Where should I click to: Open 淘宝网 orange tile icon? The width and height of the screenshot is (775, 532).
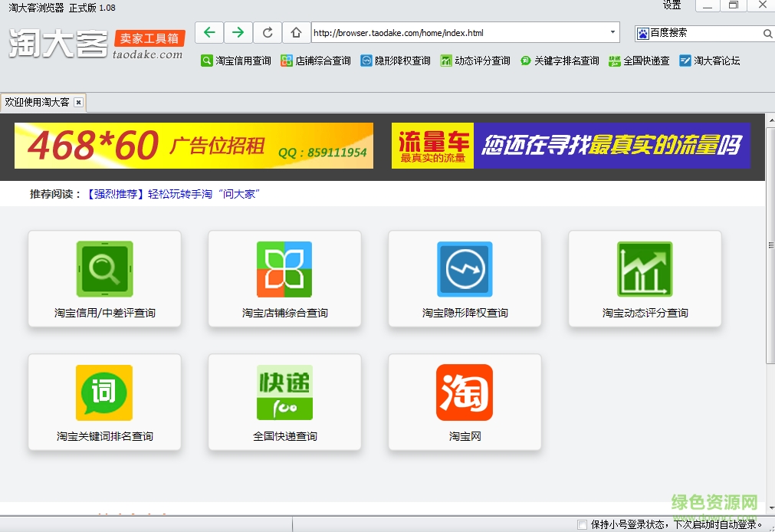[465, 392]
